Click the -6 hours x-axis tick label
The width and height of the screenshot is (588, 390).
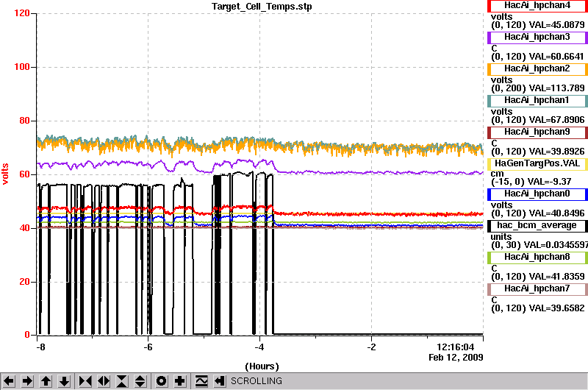tap(148, 347)
